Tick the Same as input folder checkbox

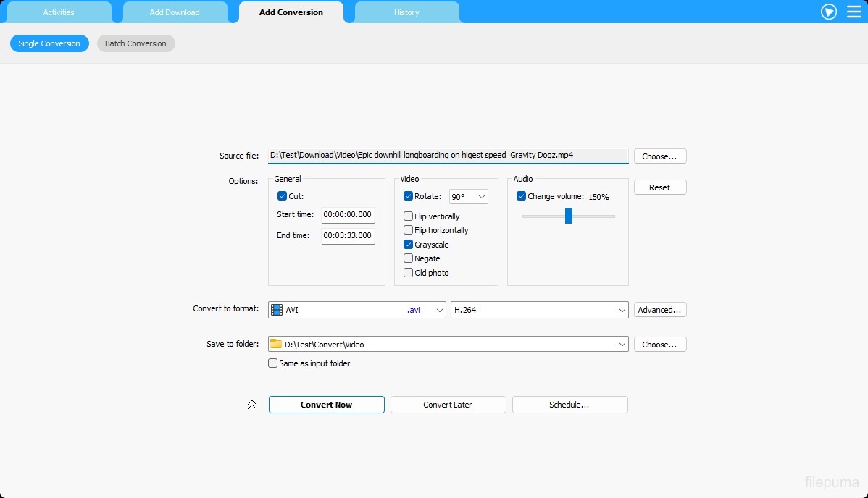[x=273, y=363]
